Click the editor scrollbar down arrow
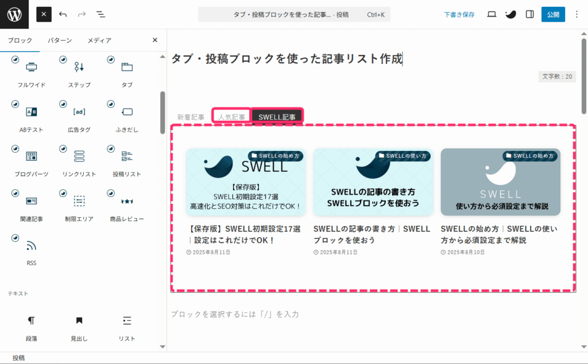 click(x=584, y=347)
